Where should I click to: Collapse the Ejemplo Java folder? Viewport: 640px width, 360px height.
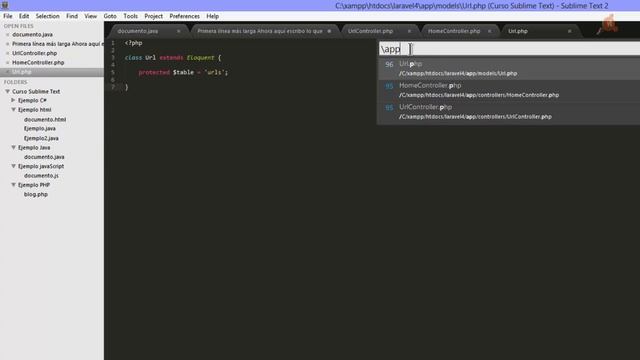point(13,147)
